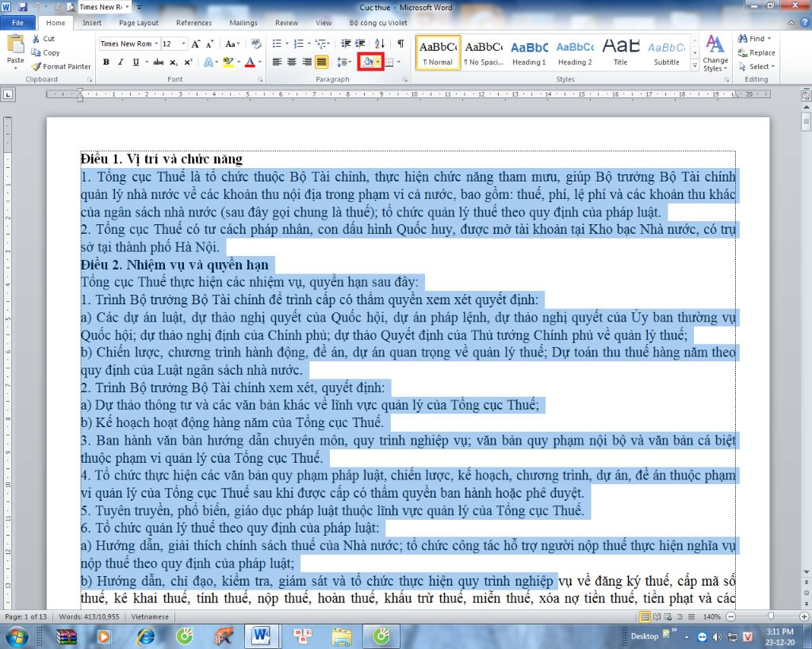The image size is (812, 649).
Task: Clear formatting with the eraser icon
Action: 256,44
